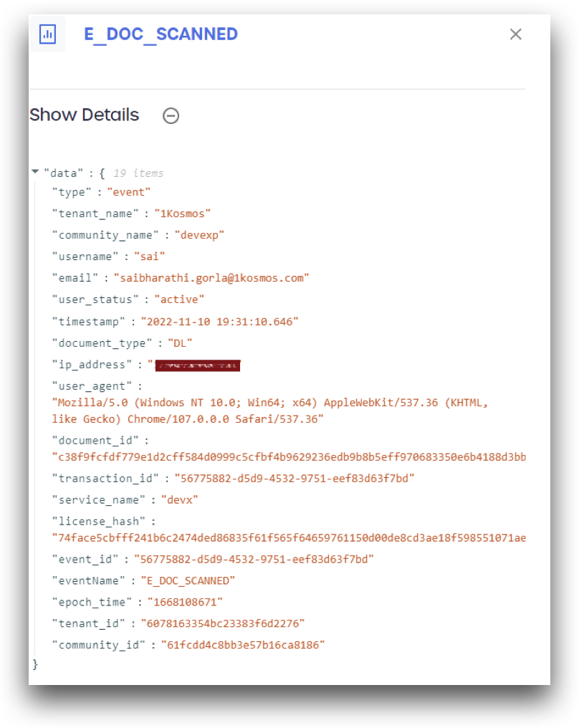Image resolution: width=579 pixels, height=728 pixels.
Task: Select the email value saibharathi.gorla@1kosmos.com
Action: click(211, 278)
